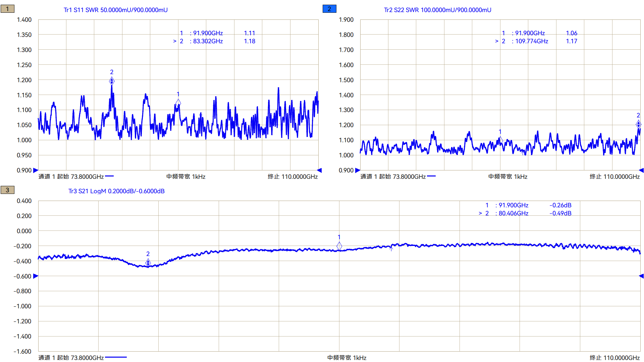
Task: Click right reference level arrow on S22 plot
Action: pyautogui.click(x=641, y=170)
